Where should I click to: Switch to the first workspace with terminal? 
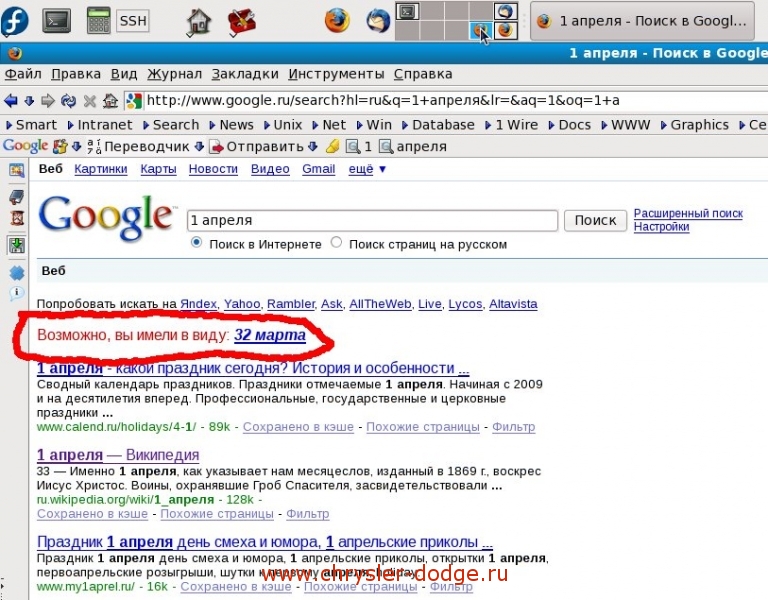408,11
